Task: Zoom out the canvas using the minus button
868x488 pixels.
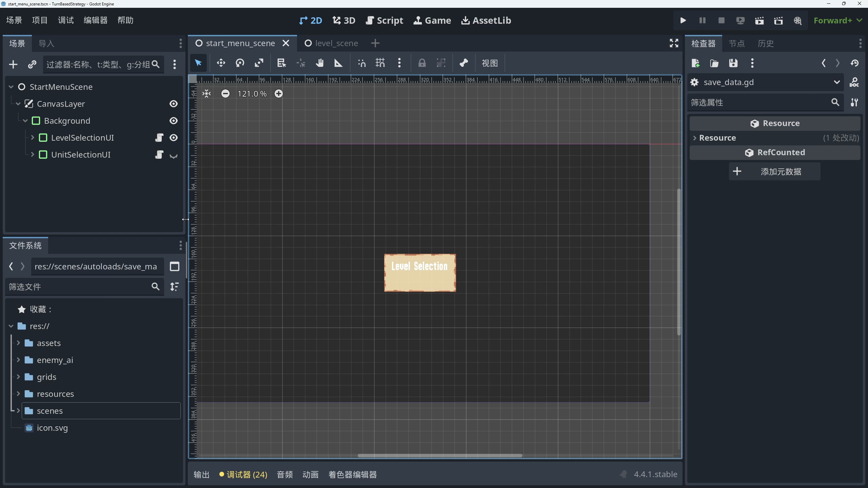Action: pos(225,94)
